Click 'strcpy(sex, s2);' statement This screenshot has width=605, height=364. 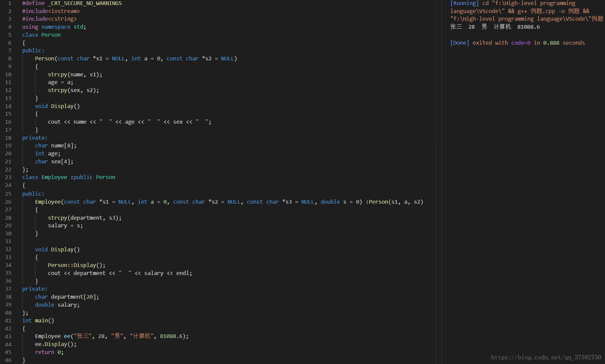(x=73, y=90)
